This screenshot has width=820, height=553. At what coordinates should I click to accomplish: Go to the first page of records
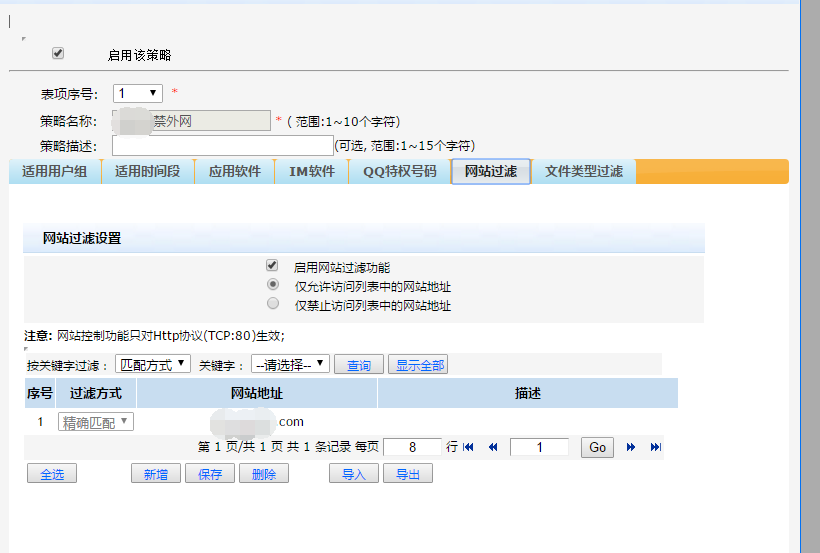pyautogui.click(x=468, y=447)
